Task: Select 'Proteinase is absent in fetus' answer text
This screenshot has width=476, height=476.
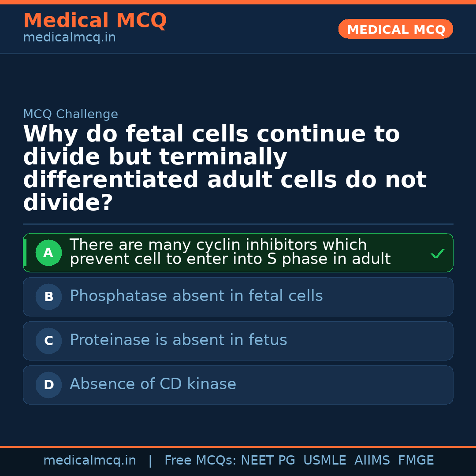Action: (x=178, y=340)
